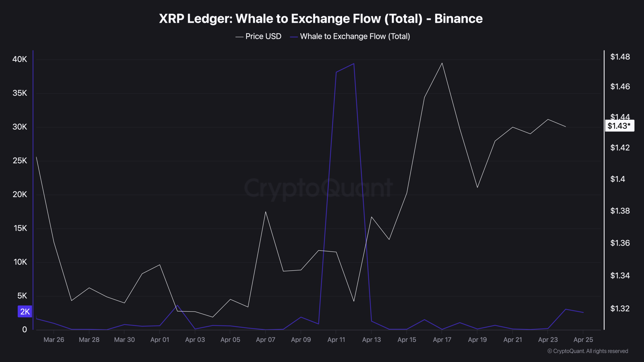Click the Mar 26 axis date label

click(x=54, y=340)
